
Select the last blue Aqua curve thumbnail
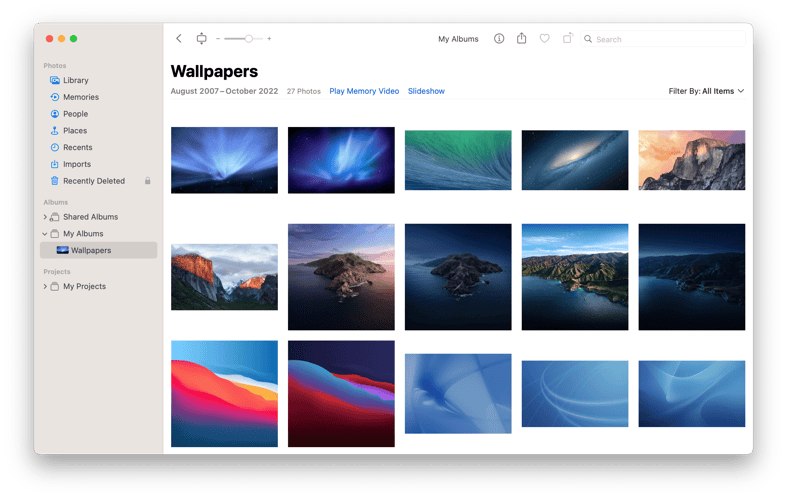(x=692, y=394)
